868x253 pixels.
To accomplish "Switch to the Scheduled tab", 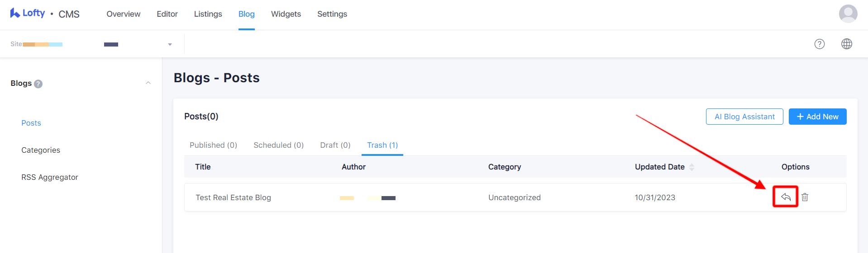I will tap(278, 145).
